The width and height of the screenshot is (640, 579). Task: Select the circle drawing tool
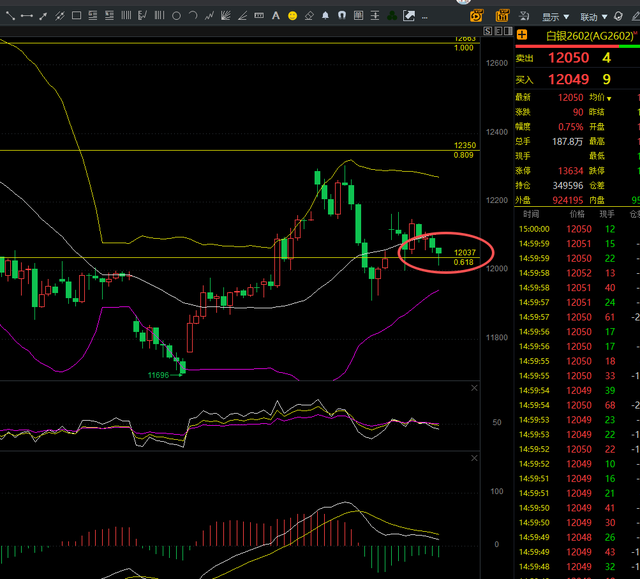[176, 16]
